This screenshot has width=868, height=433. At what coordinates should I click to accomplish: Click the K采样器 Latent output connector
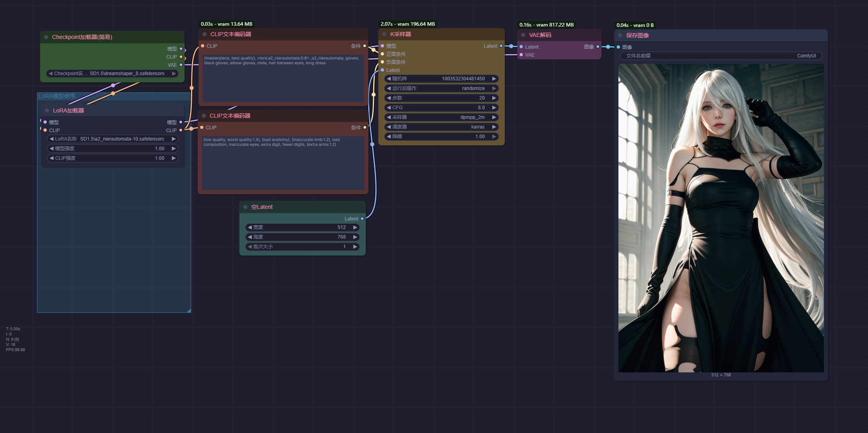coord(501,46)
